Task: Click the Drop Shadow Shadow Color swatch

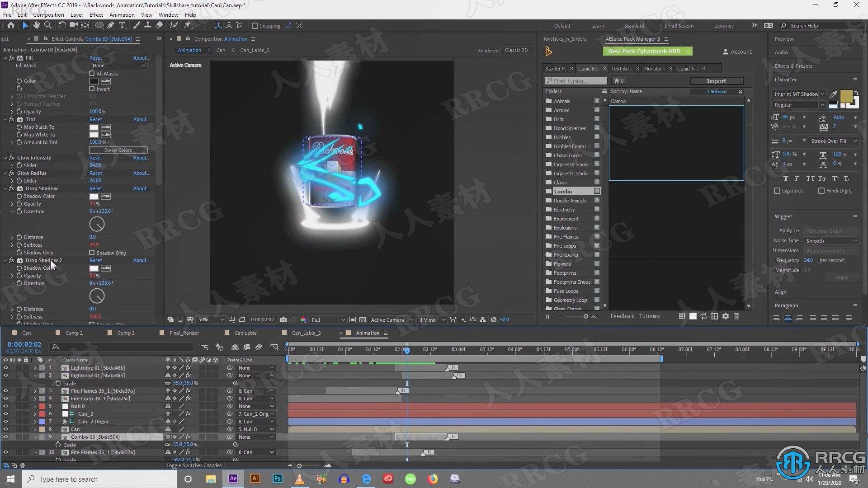Action: (94, 196)
